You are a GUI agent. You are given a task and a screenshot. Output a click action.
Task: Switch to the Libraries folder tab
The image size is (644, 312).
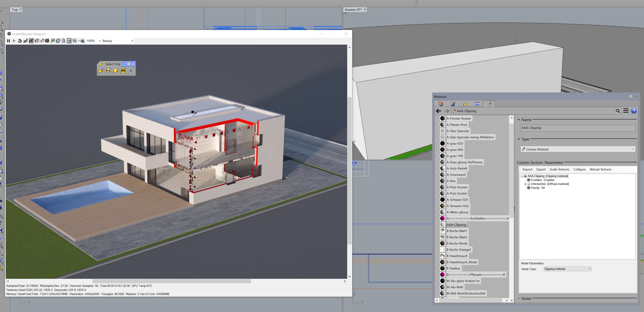tap(465, 104)
